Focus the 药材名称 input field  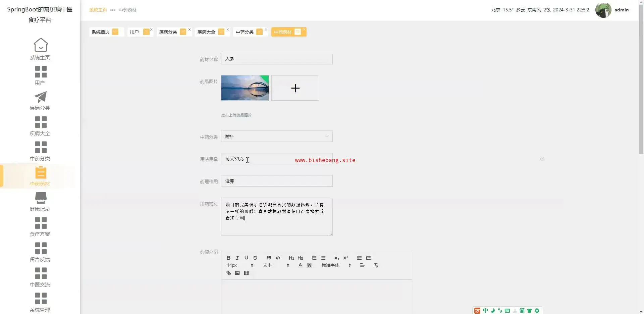point(277,59)
